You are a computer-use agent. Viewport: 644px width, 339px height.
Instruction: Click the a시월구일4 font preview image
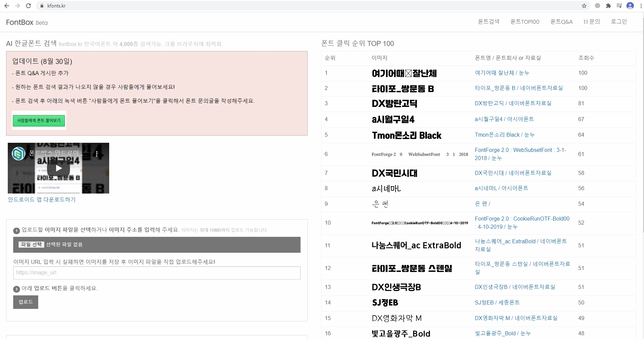tap(393, 119)
